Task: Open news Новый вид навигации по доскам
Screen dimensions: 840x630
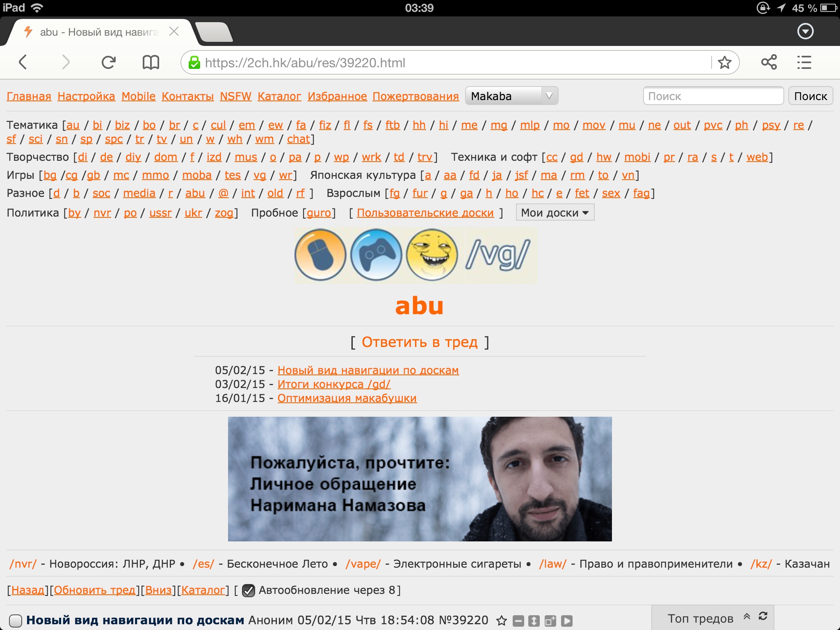Action: (x=368, y=370)
